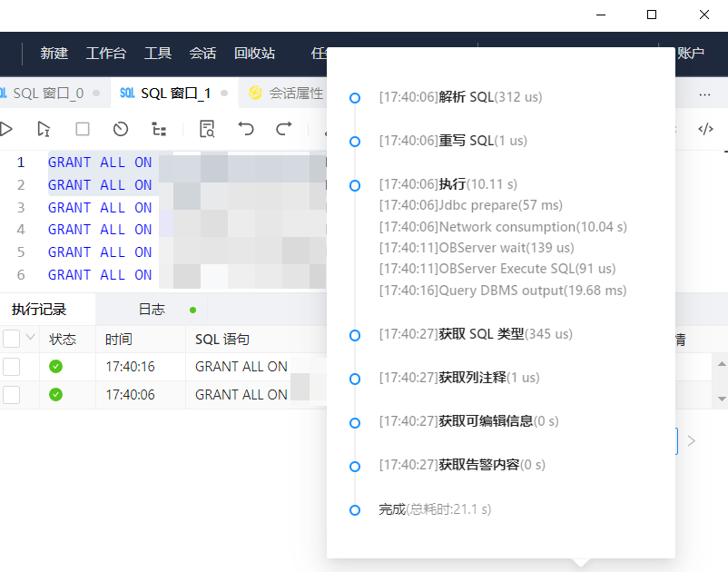Viewport: 728px width, 572px height.
Task: Open the 新建 menu
Action: tap(54, 54)
